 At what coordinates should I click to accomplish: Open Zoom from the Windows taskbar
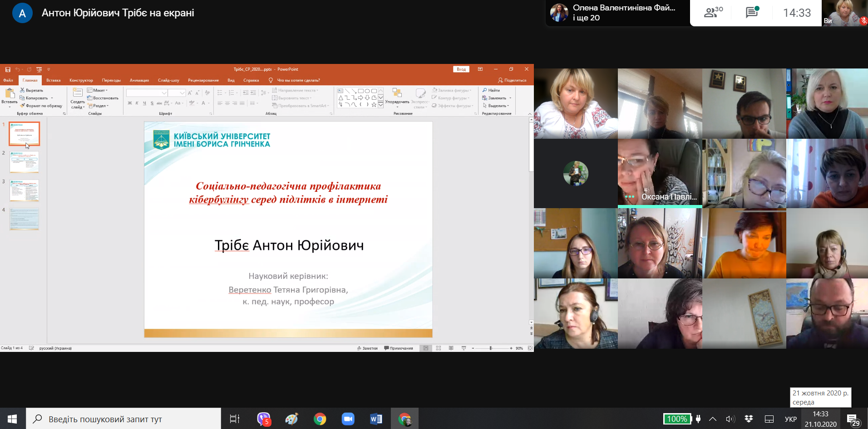(x=348, y=419)
